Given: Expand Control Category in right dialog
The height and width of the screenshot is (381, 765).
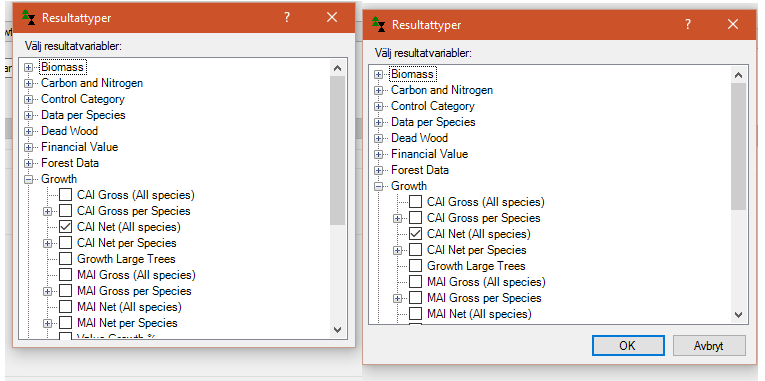Looking at the screenshot, I should coord(378,106).
